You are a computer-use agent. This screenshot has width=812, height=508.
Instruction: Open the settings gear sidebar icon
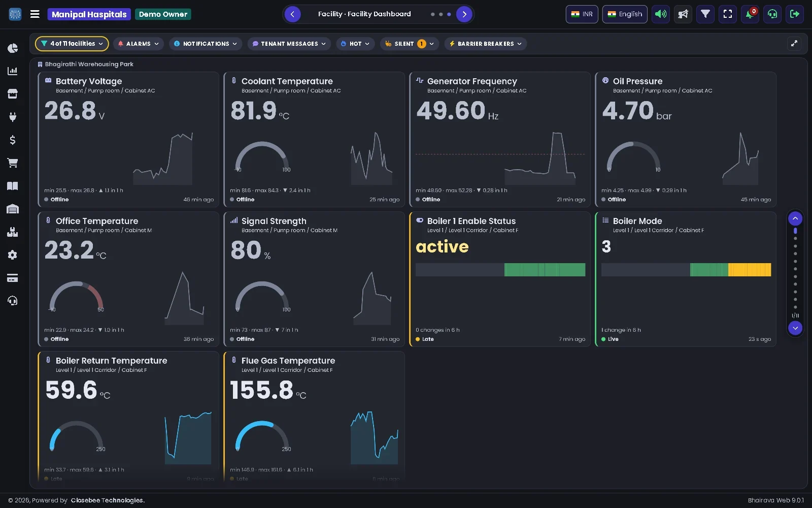(13, 255)
